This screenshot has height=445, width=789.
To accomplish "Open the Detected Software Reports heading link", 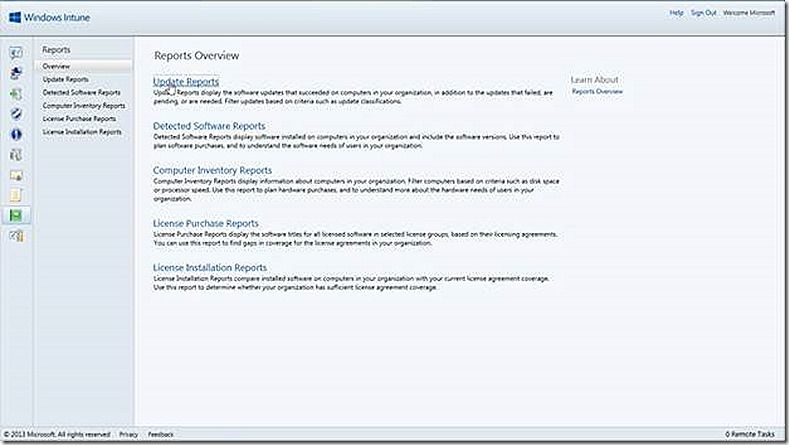I will (209, 126).
